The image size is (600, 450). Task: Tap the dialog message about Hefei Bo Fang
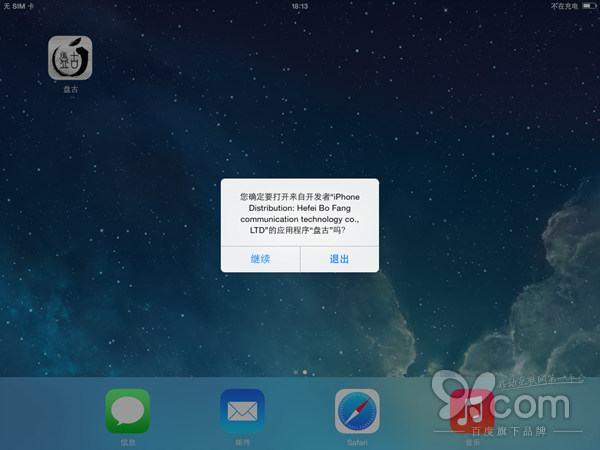pyautogui.click(x=300, y=214)
